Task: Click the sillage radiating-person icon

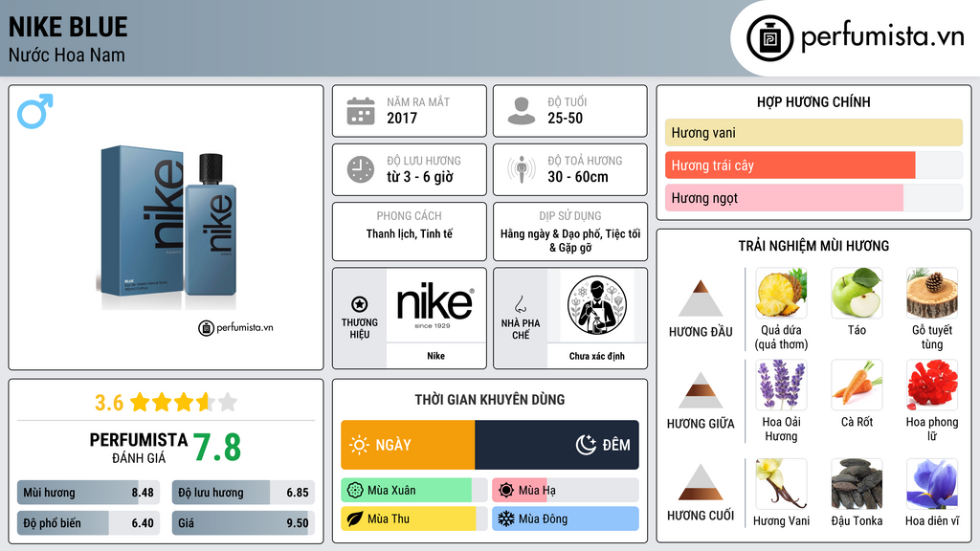Action: pyautogui.click(x=522, y=169)
